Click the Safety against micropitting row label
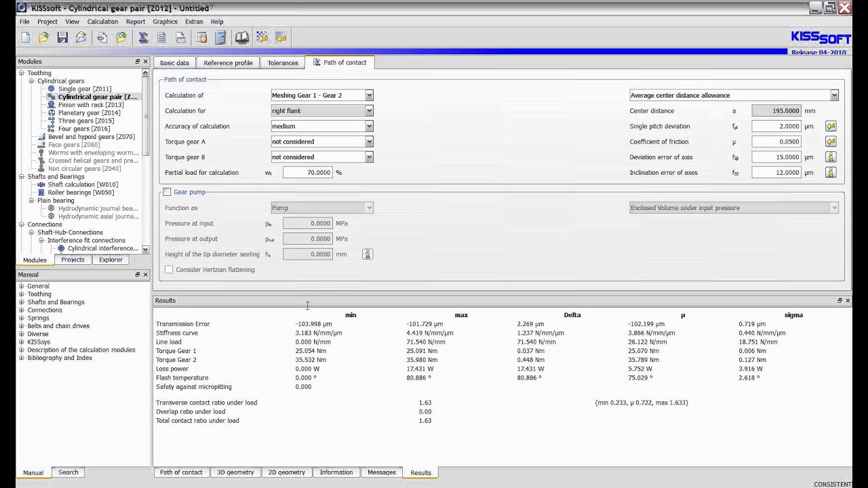This screenshot has height=488, width=868. coord(194,387)
